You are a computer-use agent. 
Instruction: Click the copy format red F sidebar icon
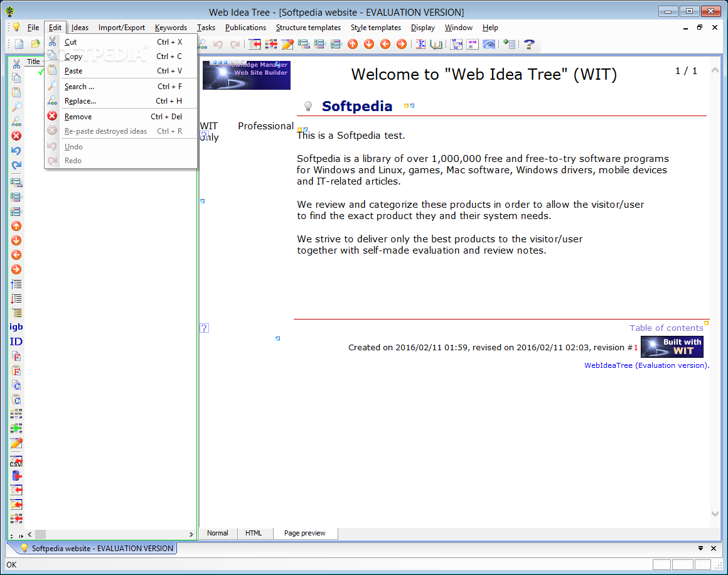(x=16, y=357)
